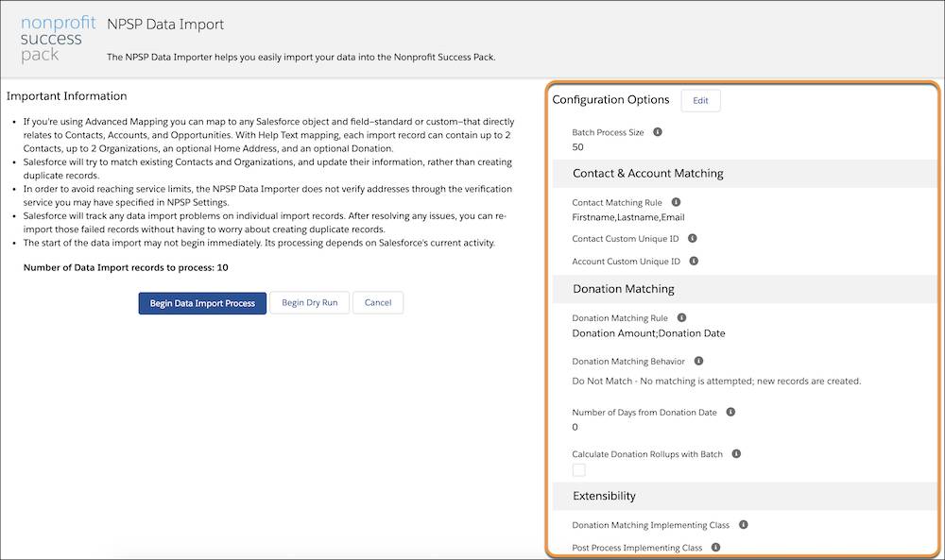Click the bullet about data import start timing
The height and width of the screenshot is (560, 945).
tap(259, 244)
